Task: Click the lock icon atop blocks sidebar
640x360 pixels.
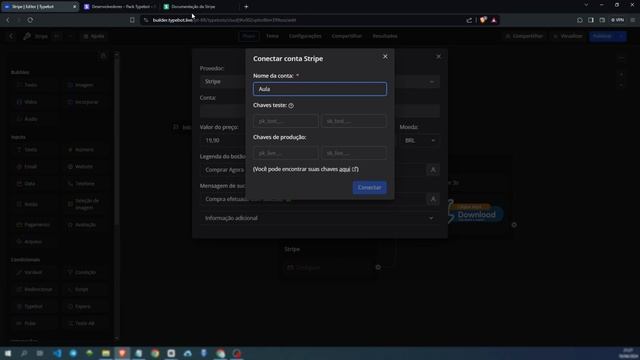Action: 103,55
